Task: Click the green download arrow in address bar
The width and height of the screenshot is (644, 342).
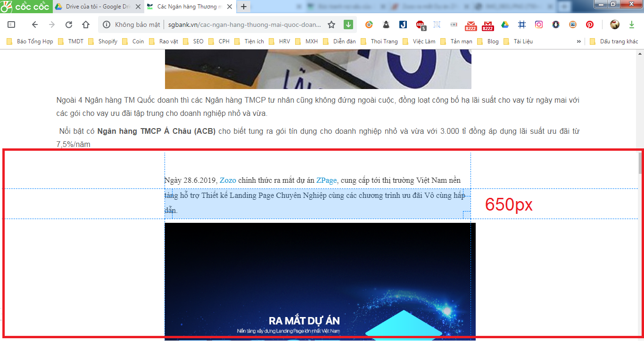Action: coord(348,24)
